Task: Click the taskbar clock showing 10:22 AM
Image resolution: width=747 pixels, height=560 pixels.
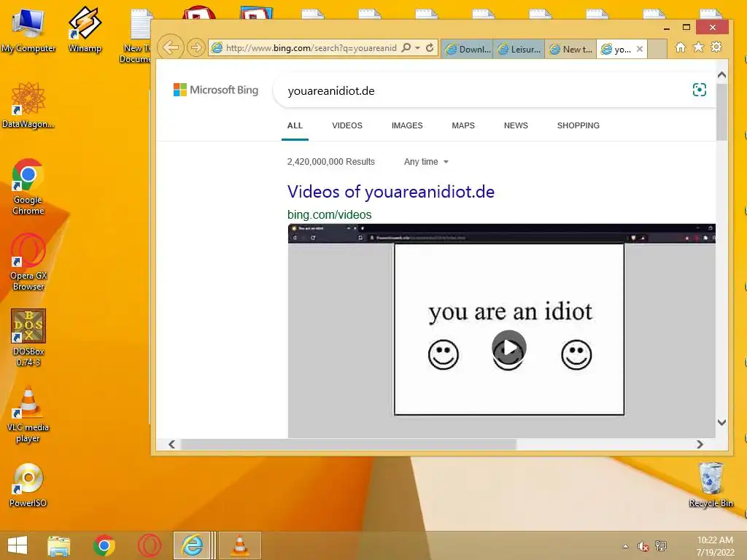Action: 715,545
